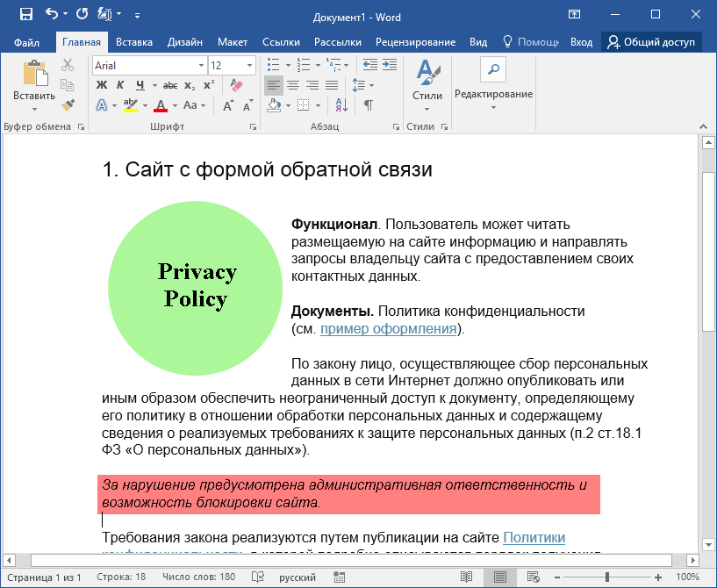Switch to read mode view icon
This screenshot has height=588, width=717.
pyautogui.click(x=466, y=577)
